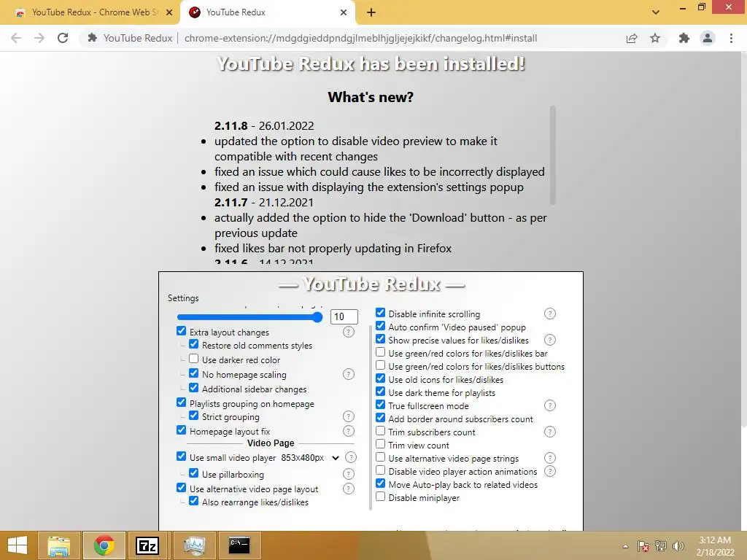Open 7-Zip from the taskbar
The height and width of the screenshot is (560, 747).
[147, 545]
